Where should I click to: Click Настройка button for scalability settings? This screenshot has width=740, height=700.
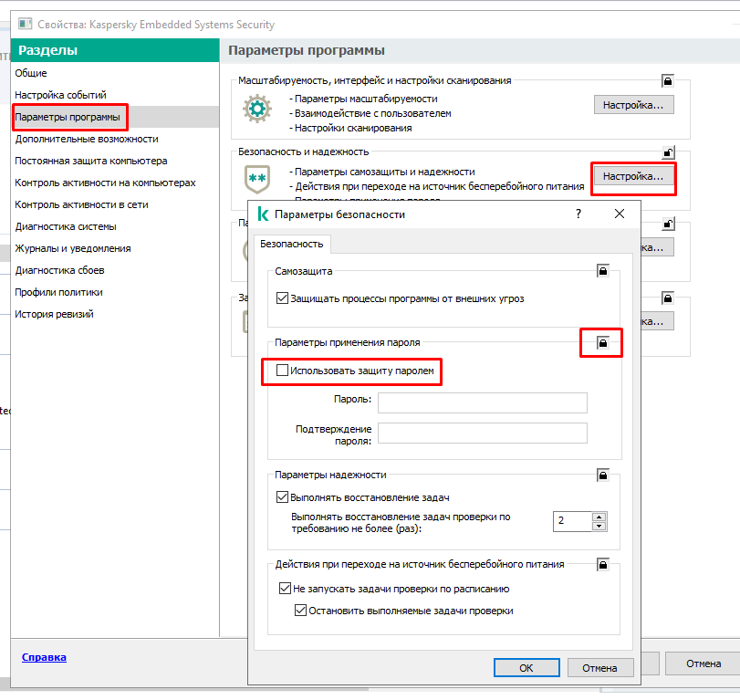[634, 105]
